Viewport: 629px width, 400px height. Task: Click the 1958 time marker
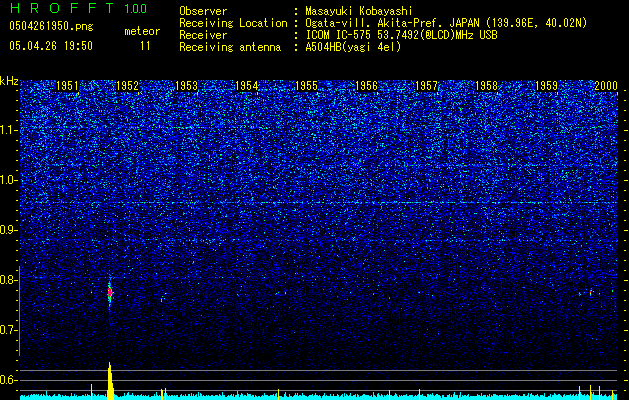486,85
